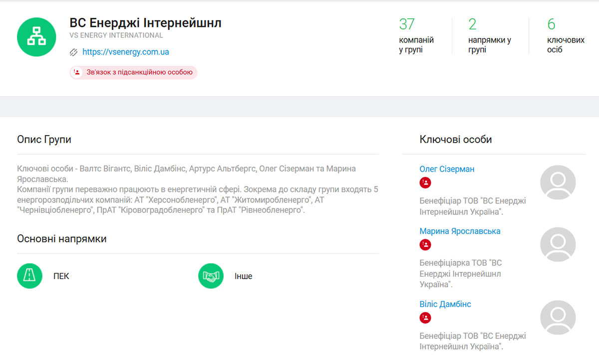Click the green group structure logo icon
Screen dimensions: 599x364
click(x=36, y=37)
